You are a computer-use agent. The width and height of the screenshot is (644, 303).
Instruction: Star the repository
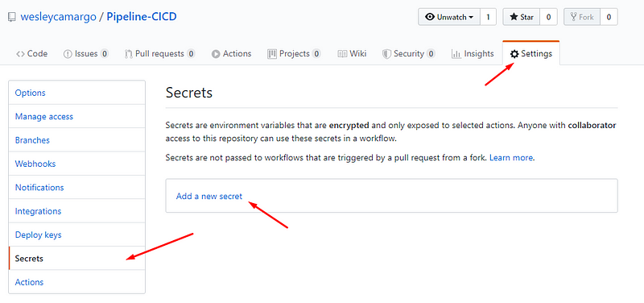click(x=521, y=17)
